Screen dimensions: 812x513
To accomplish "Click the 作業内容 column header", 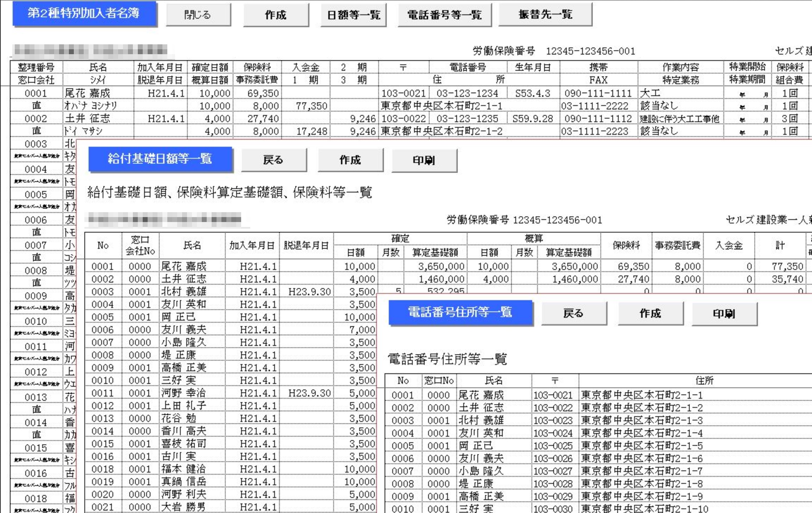I will pos(681,67).
